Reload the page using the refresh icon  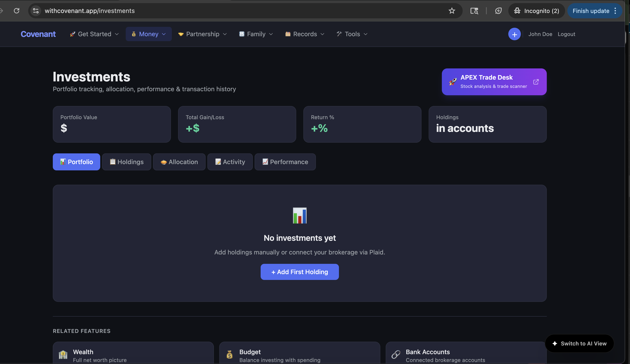point(17,11)
